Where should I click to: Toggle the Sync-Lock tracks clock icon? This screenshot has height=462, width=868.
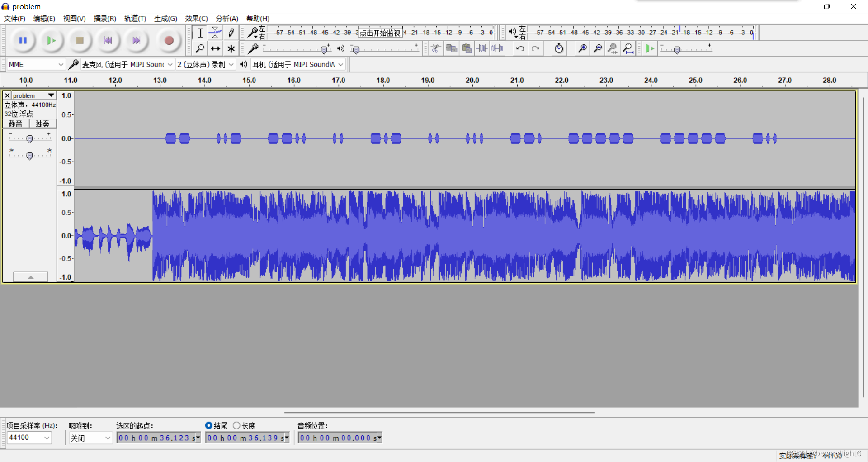pyautogui.click(x=559, y=48)
